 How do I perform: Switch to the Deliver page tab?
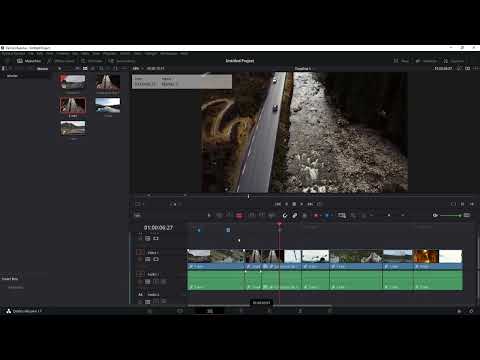(330, 311)
